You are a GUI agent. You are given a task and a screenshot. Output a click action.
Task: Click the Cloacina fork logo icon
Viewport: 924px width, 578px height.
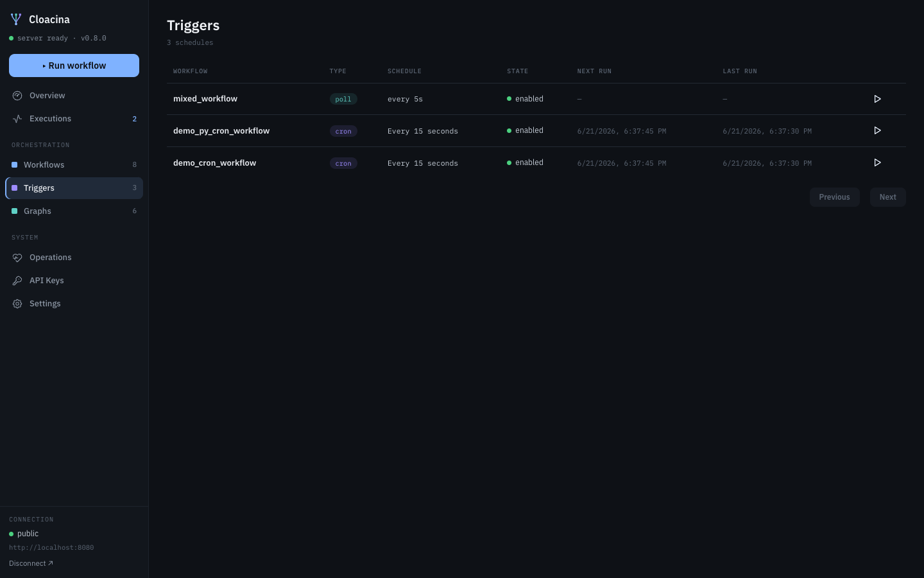[x=16, y=19]
